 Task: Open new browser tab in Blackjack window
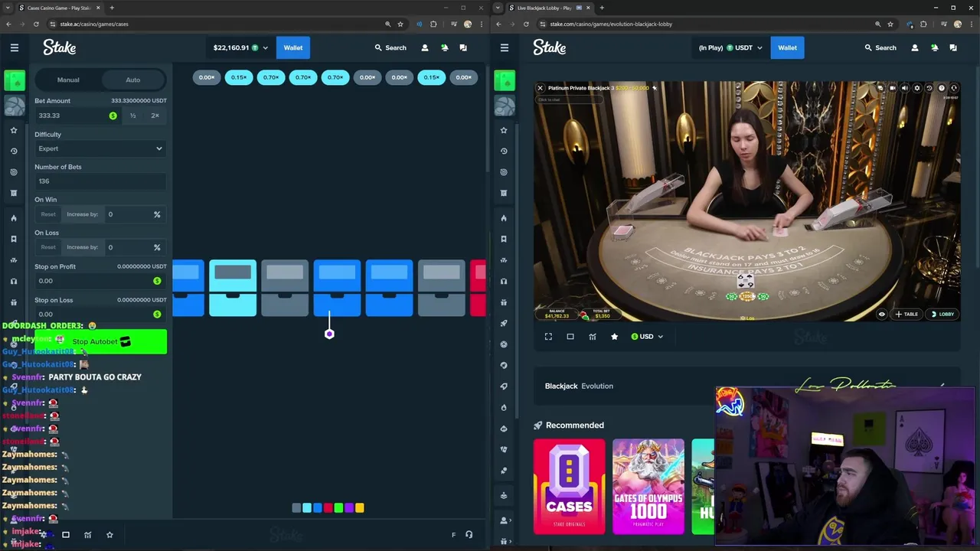click(602, 8)
